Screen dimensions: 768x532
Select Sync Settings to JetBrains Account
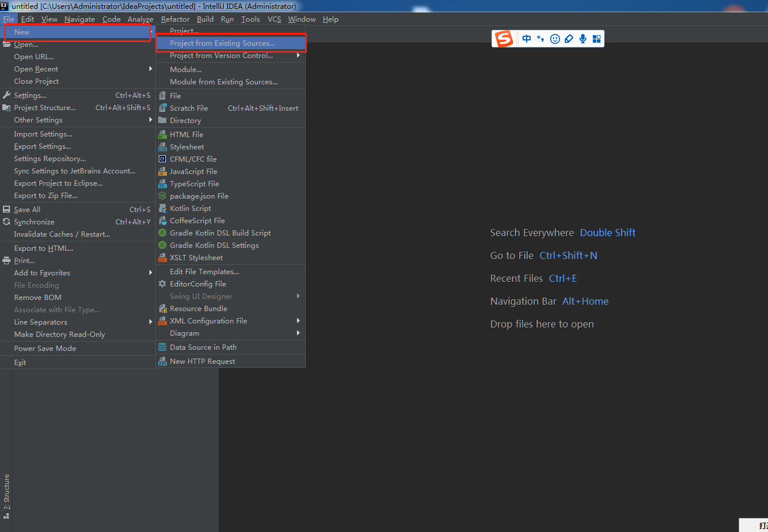(77, 171)
